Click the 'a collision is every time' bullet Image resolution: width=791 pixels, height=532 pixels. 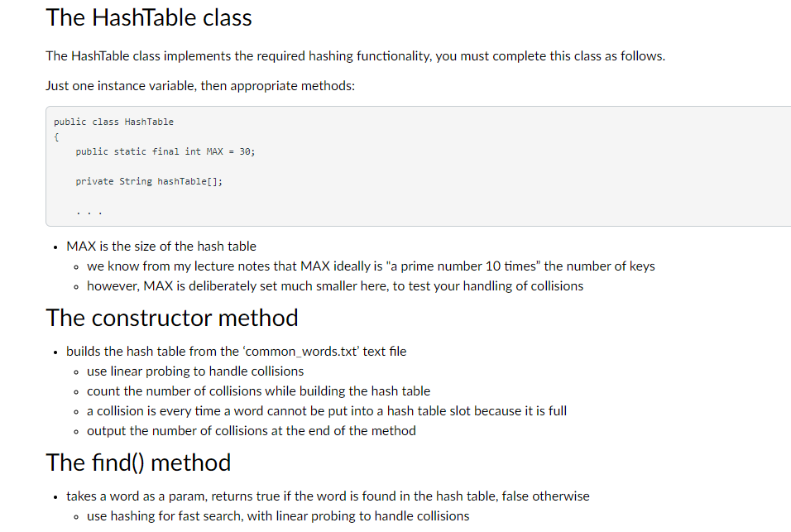pos(327,411)
